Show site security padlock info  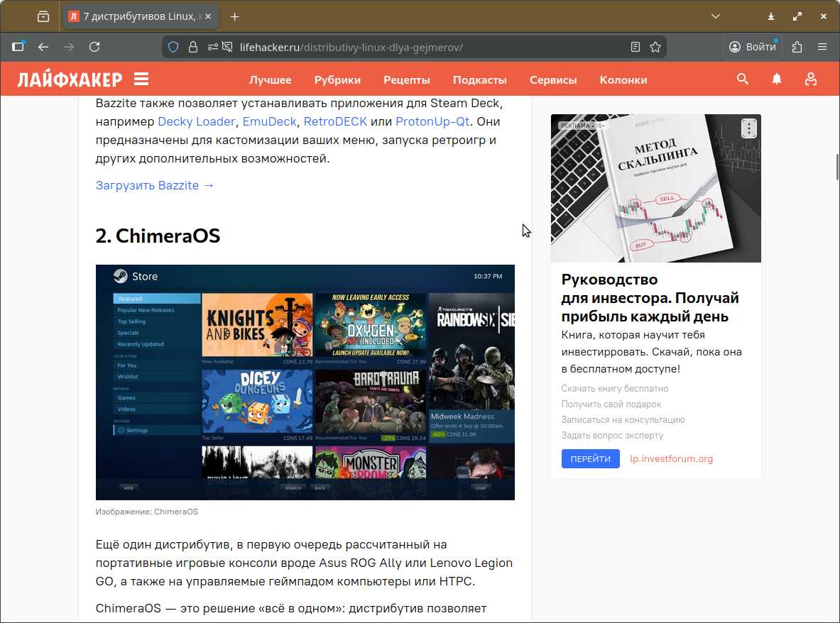coord(193,47)
